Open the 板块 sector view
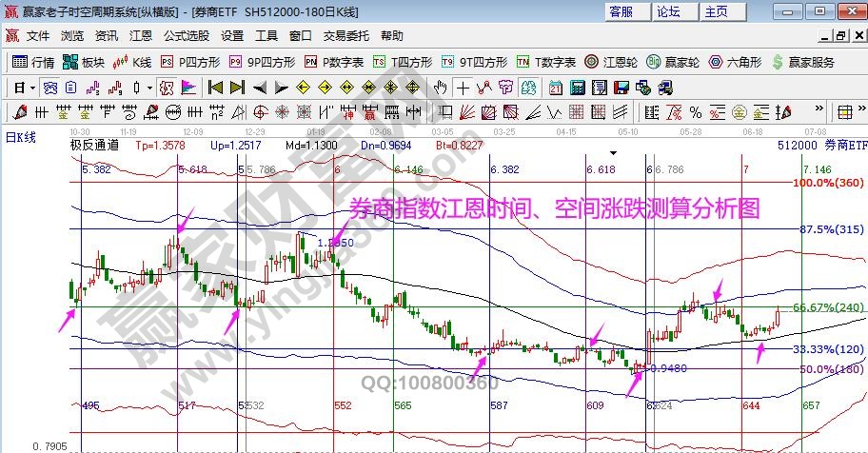The height and width of the screenshot is (453, 868). [83, 62]
